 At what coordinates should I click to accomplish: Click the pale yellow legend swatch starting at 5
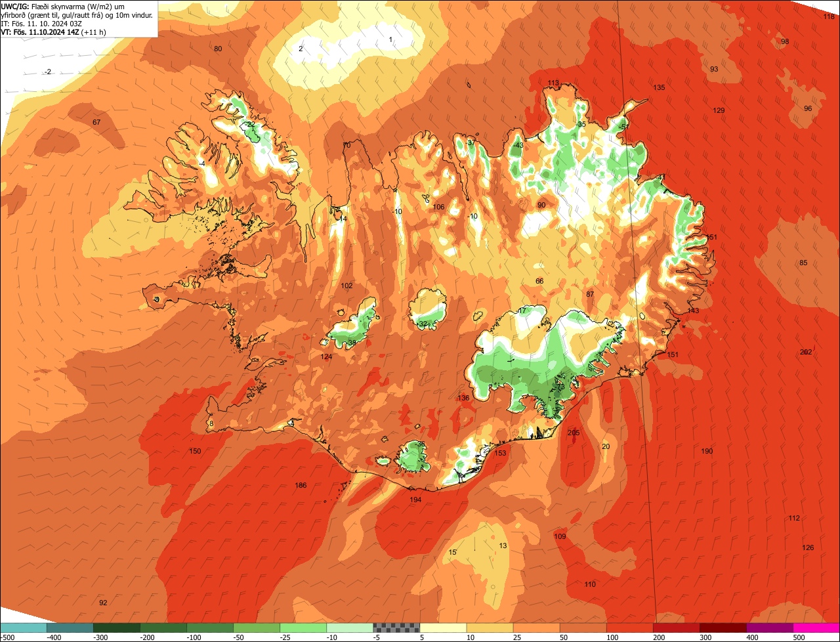[x=443, y=628]
